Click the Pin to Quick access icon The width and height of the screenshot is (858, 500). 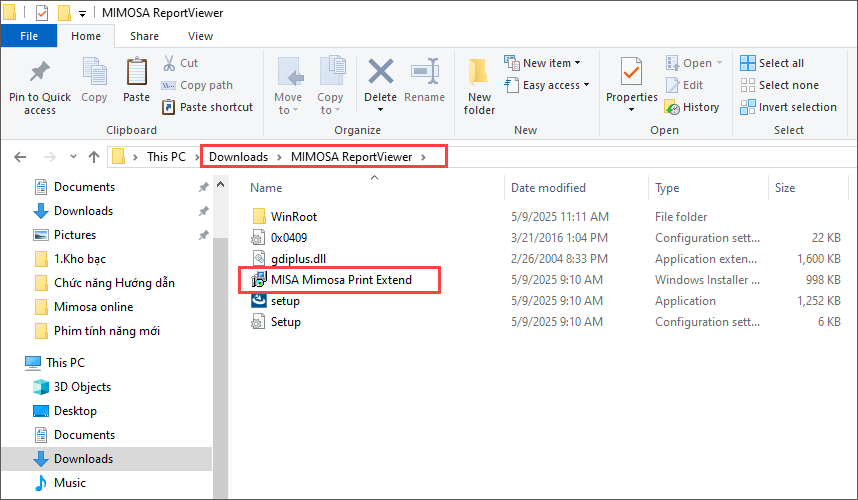[x=40, y=73]
